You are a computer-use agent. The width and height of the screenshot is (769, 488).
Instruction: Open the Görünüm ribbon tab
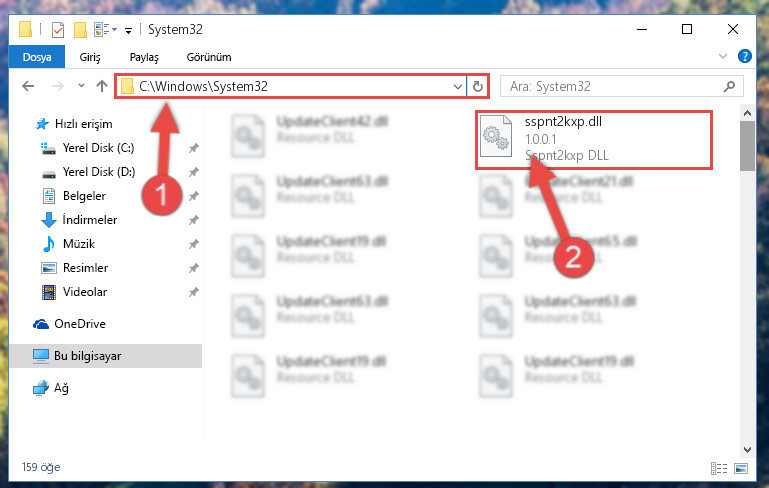coord(208,57)
